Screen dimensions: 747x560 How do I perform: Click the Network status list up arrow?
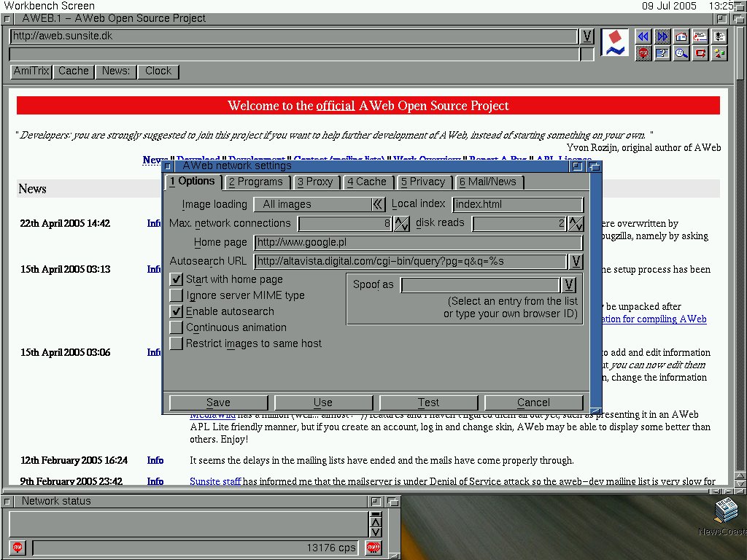coord(376,523)
